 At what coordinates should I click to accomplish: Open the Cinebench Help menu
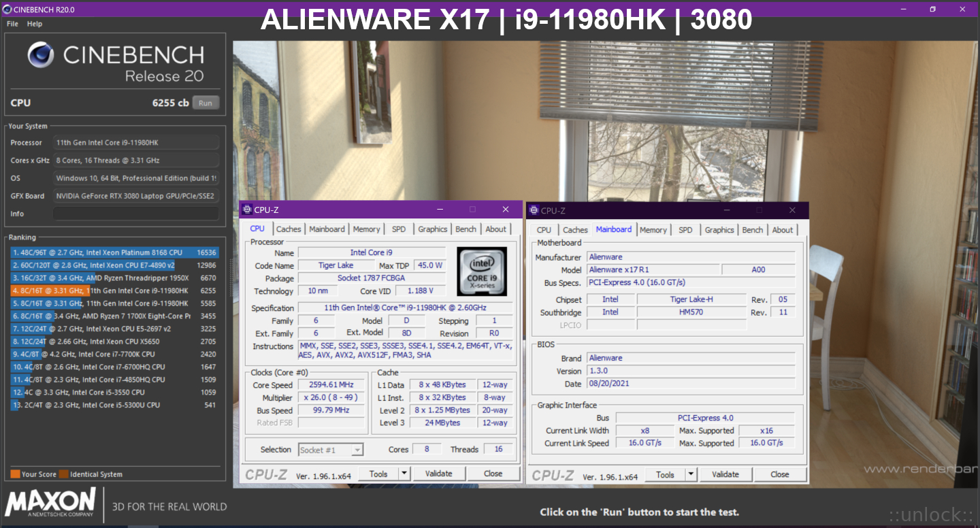[35, 24]
